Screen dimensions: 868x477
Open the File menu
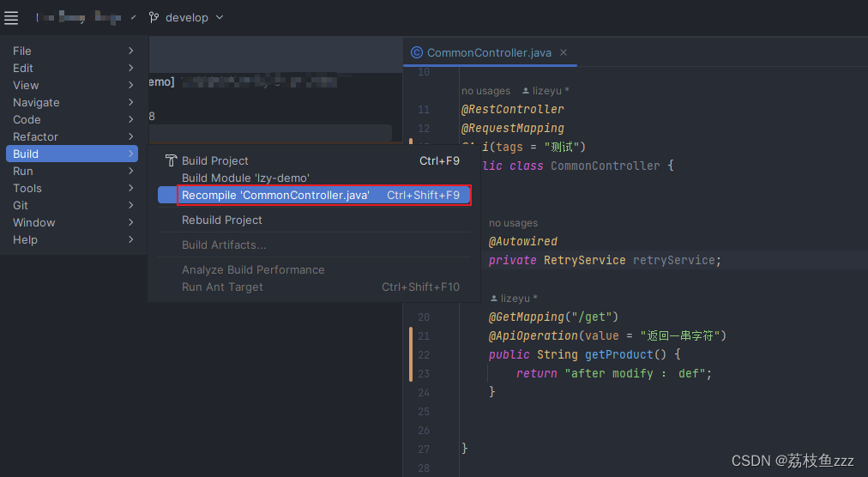(72, 51)
